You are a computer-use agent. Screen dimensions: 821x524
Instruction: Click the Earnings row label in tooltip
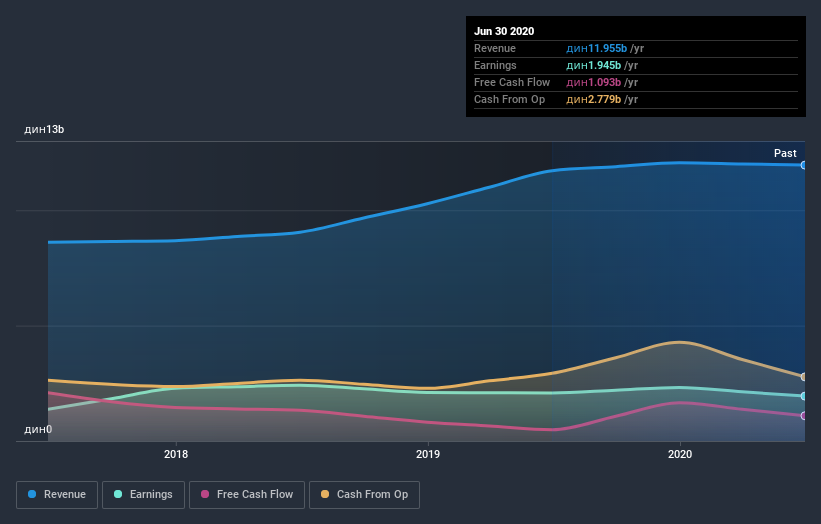495,65
